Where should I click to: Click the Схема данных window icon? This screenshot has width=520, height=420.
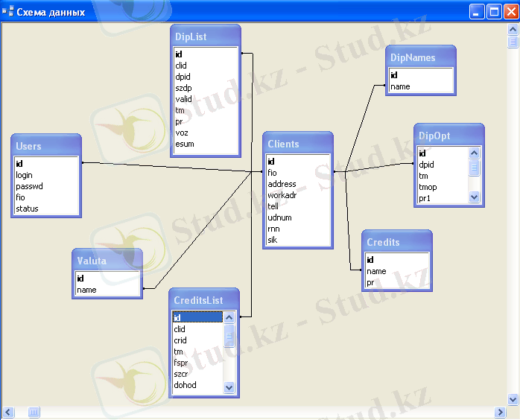pos(8,12)
